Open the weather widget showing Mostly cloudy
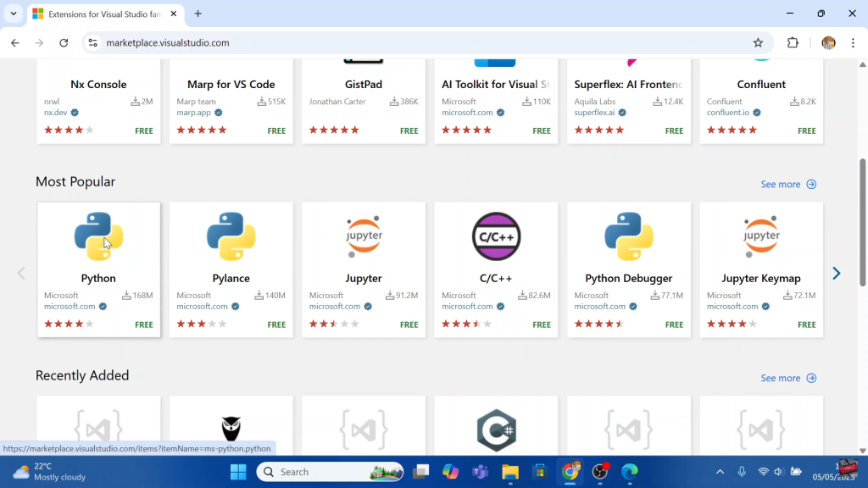The image size is (868, 488). 50,472
